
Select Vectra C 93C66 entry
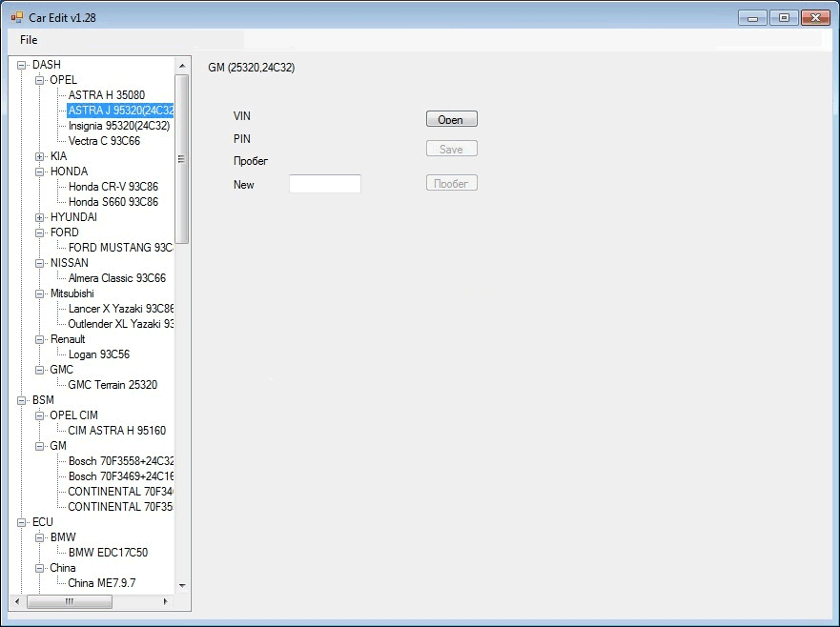tap(104, 141)
